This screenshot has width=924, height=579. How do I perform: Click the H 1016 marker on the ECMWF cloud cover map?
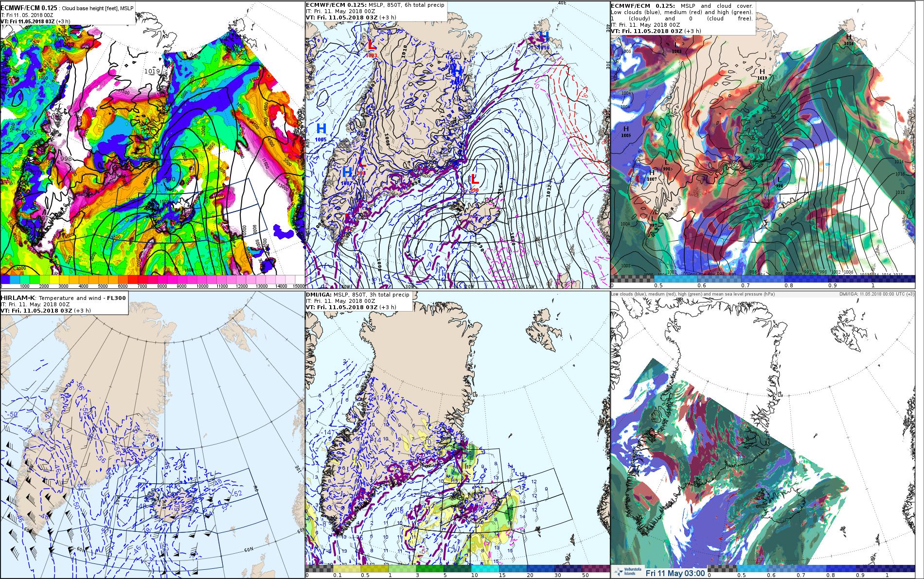(849, 39)
